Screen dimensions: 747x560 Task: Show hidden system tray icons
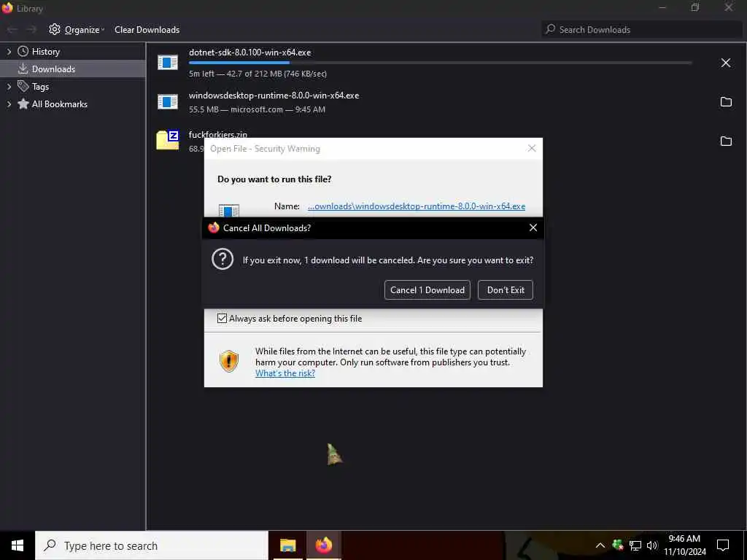pyautogui.click(x=600, y=545)
